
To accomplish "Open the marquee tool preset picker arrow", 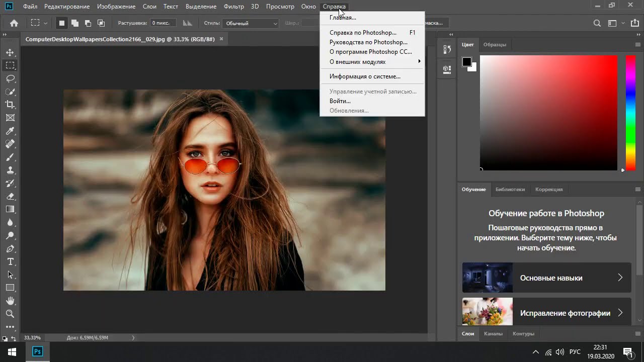I will [x=45, y=23].
